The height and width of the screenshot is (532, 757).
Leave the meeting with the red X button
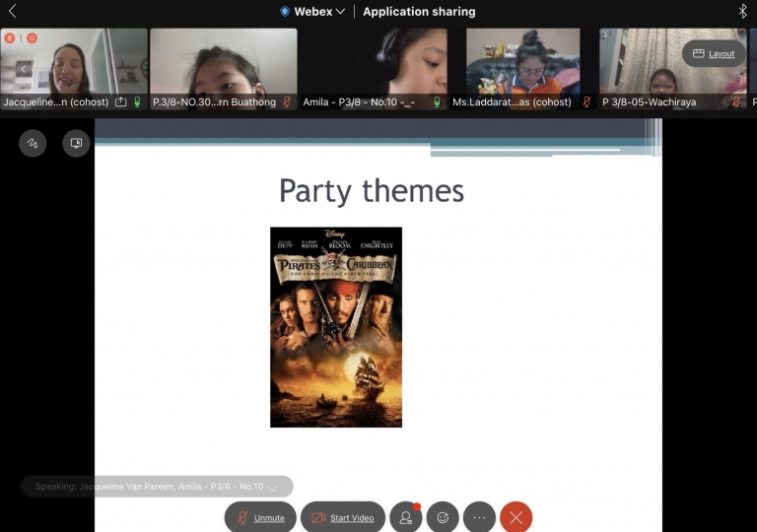[516, 517]
